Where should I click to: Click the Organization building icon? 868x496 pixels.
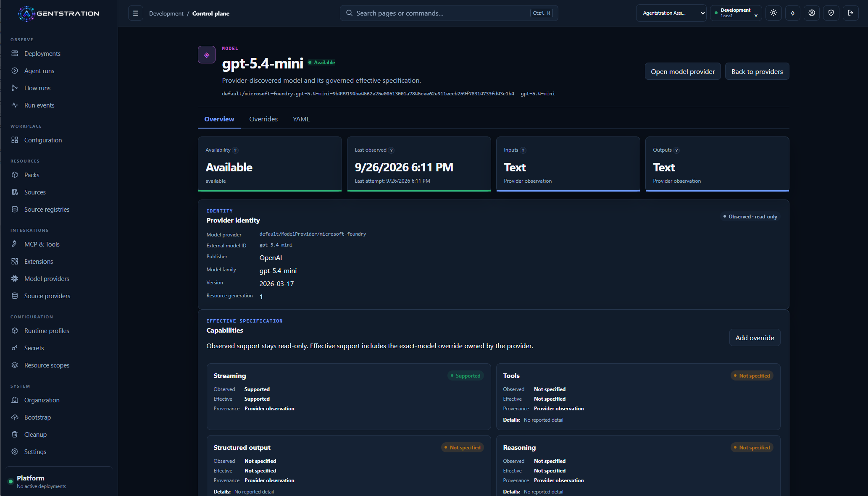[x=15, y=400]
